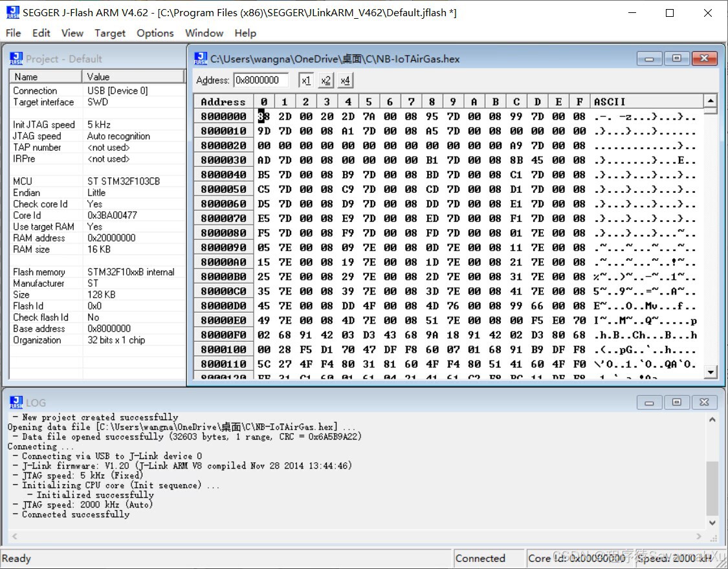Set hex view to x2 byte width
The image size is (728, 569).
[x=325, y=80]
